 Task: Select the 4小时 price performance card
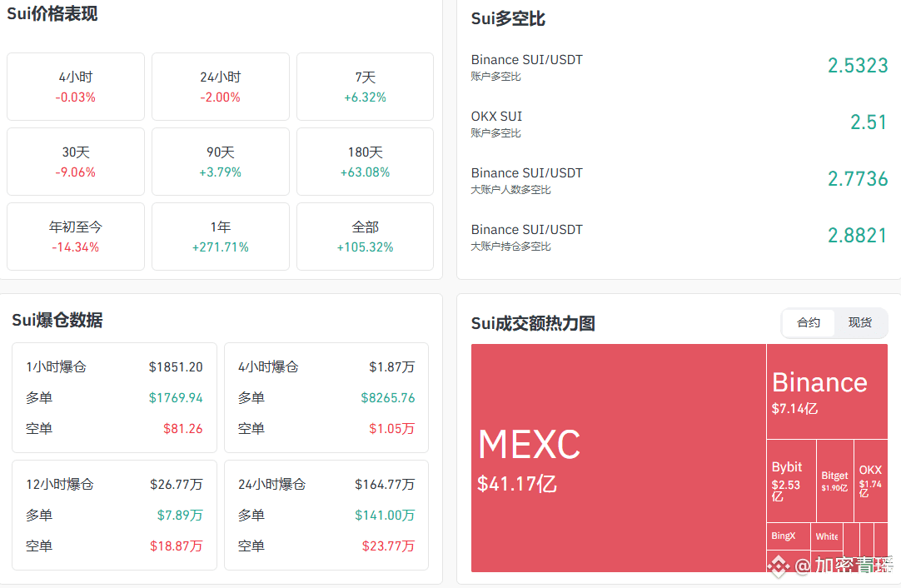76,87
